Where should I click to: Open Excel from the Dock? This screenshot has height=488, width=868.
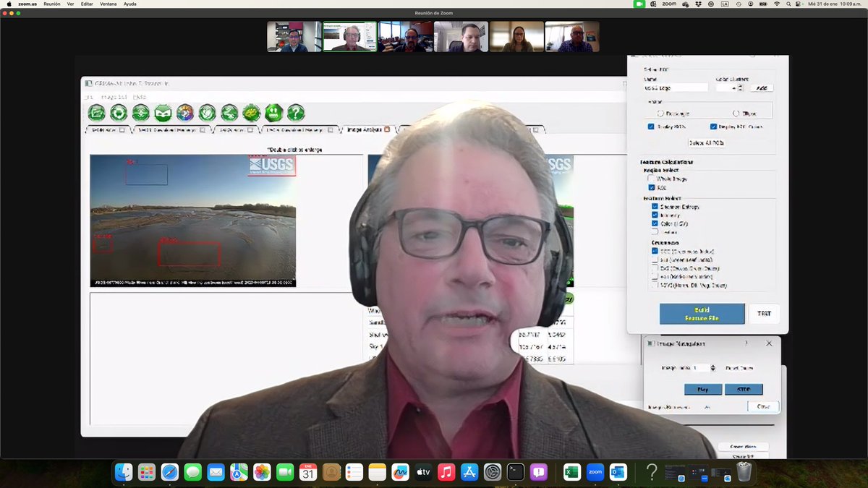tap(571, 472)
